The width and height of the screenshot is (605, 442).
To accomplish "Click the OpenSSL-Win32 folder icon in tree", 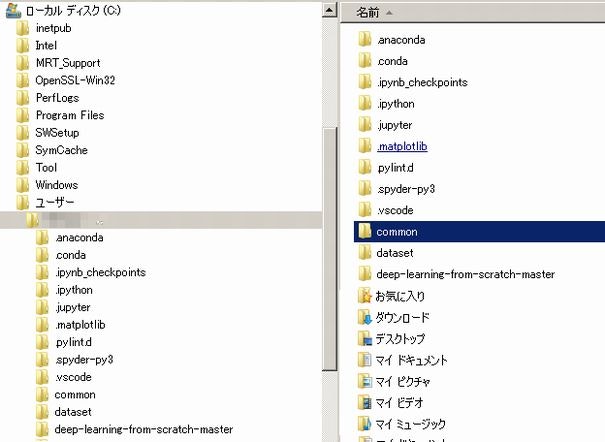I will pos(23,80).
